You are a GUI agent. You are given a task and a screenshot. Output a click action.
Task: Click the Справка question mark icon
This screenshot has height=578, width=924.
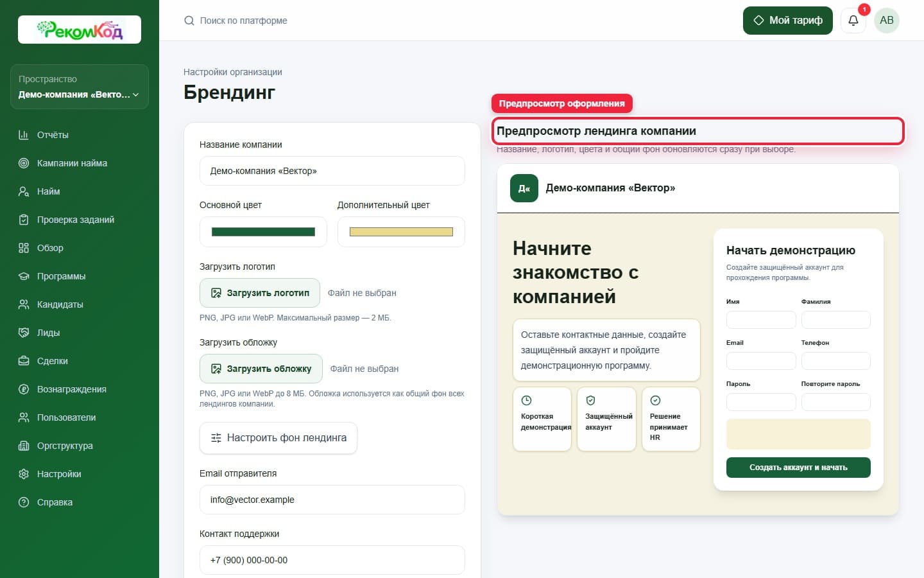[24, 502]
